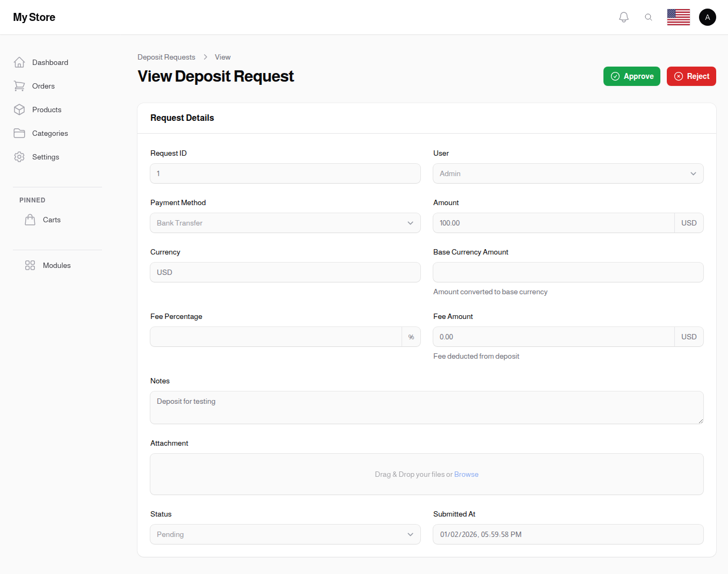728x574 pixels.
Task: Open Settings with the gear icon
Action: 19,157
